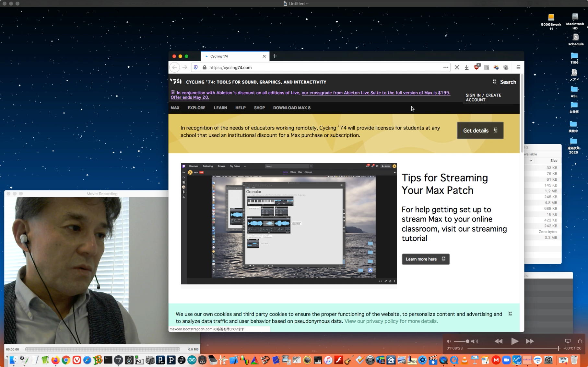Adjust the player volume slider
Image resolution: width=588 pixels, height=367 pixels.
[461, 341]
